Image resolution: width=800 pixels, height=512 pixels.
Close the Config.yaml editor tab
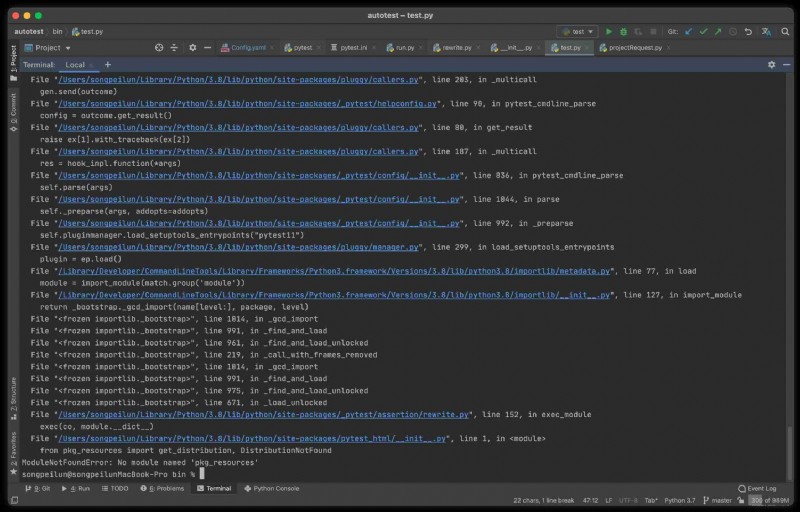[x=272, y=47]
